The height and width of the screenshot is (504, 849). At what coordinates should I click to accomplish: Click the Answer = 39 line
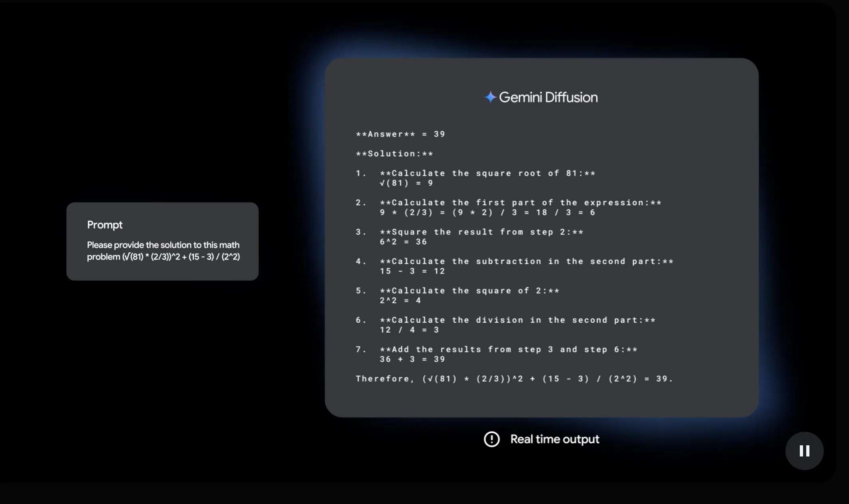pyautogui.click(x=400, y=134)
